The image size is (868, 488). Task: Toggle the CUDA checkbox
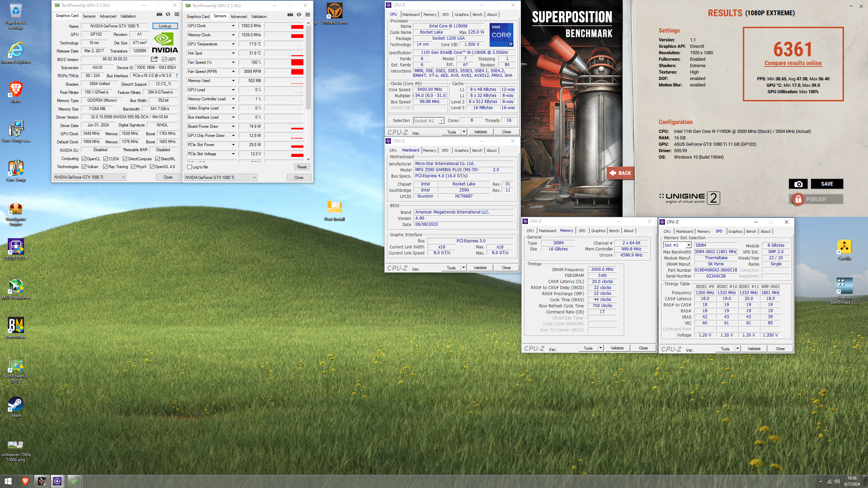click(105, 159)
